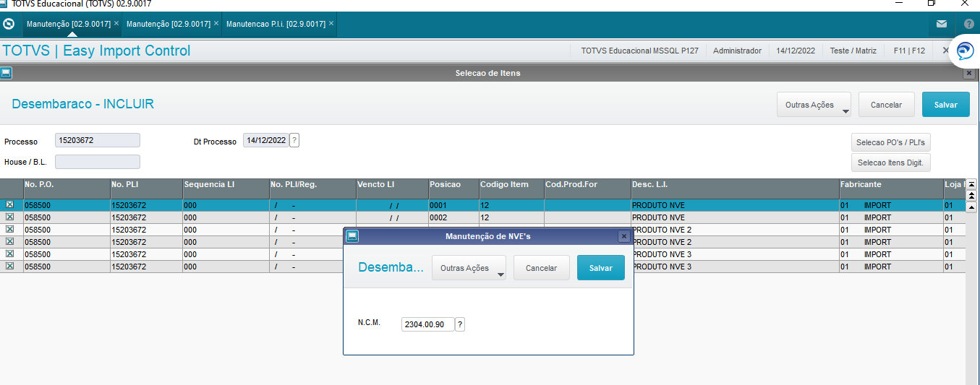Close second Manutenção tab with its X

point(216,23)
